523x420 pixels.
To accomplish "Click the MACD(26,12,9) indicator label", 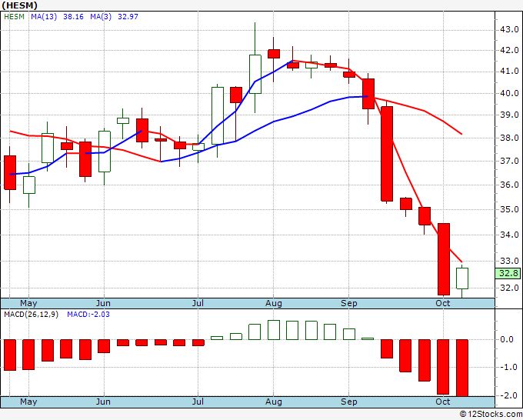I will point(31,315).
